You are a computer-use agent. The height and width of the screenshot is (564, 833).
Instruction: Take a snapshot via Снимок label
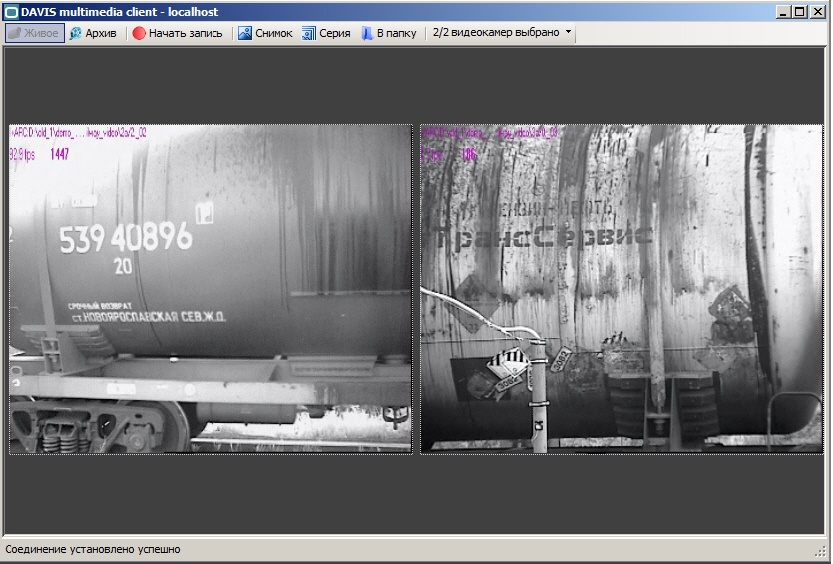point(274,33)
